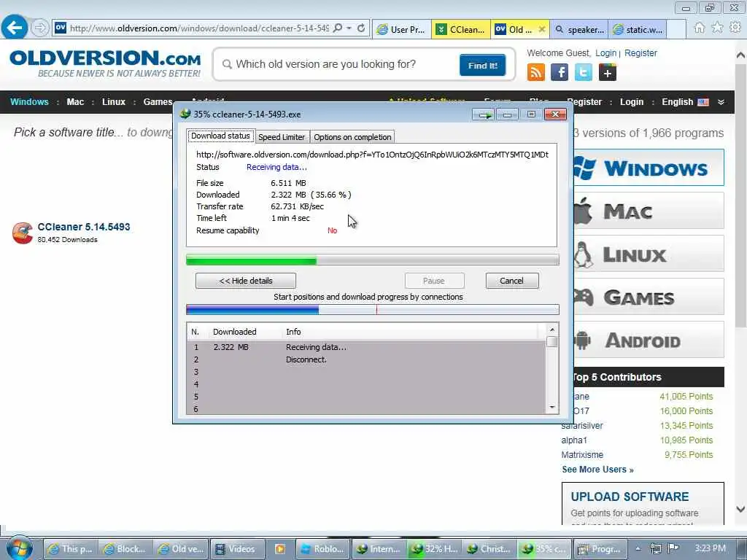This screenshot has width=747, height=560.
Task: Open the address bar dropdown arrow
Action: click(x=349, y=28)
